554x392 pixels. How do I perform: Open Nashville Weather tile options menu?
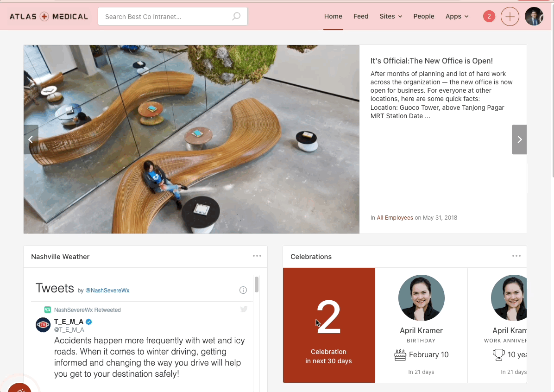pos(257,256)
